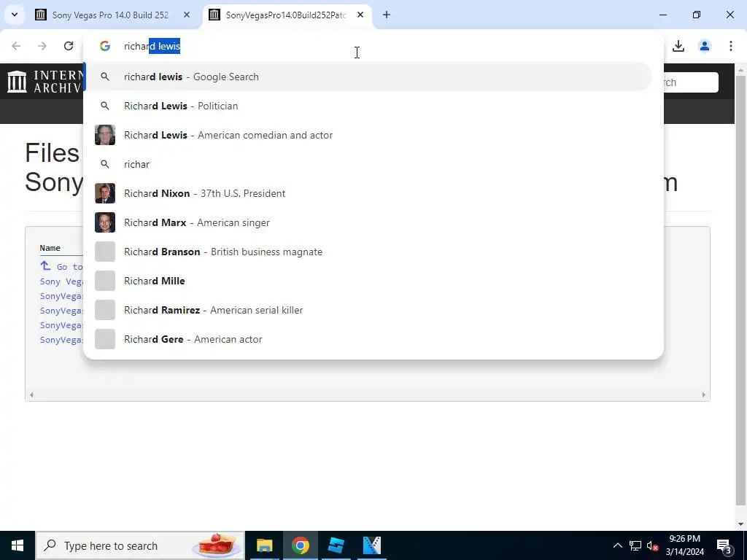Select the SonyVegasPro14.0Build252Patch tab
Screen dimensions: 747x560
287,15
